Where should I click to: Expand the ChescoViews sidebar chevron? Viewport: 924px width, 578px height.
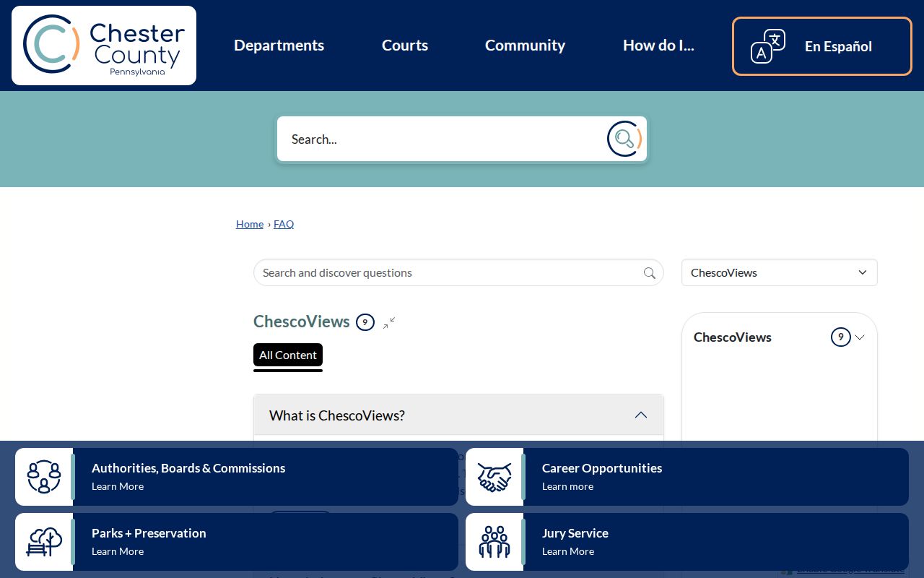coord(860,337)
